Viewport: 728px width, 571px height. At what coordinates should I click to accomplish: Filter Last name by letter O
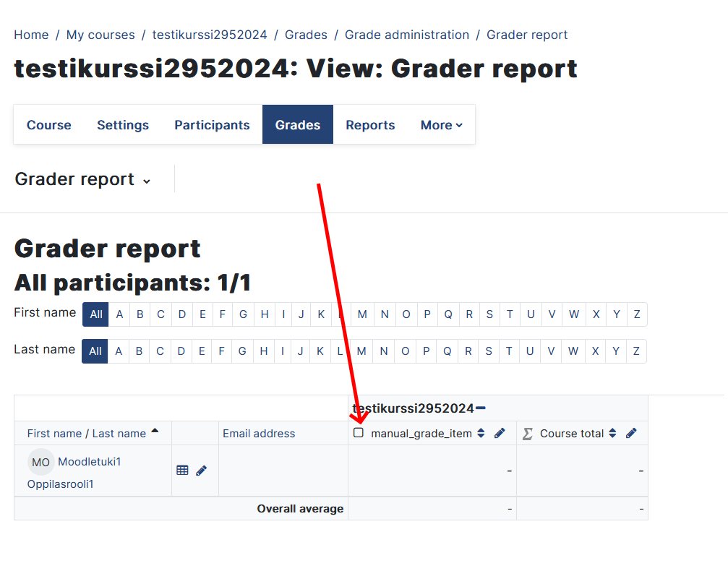point(406,351)
